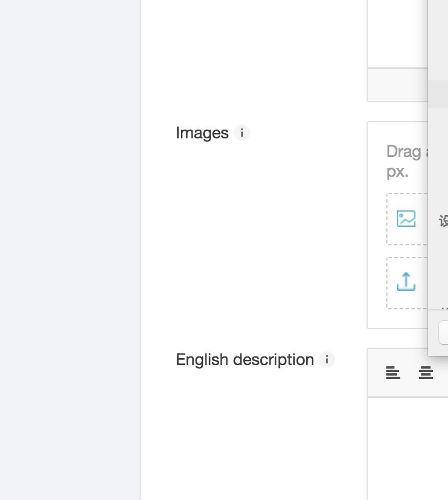Click the "px." text in Images panel

click(x=397, y=172)
